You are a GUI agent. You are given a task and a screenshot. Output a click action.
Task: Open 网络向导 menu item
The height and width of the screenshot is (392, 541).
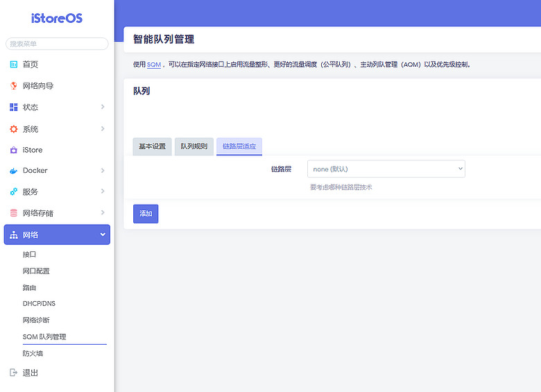pyautogui.click(x=38, y=85)
